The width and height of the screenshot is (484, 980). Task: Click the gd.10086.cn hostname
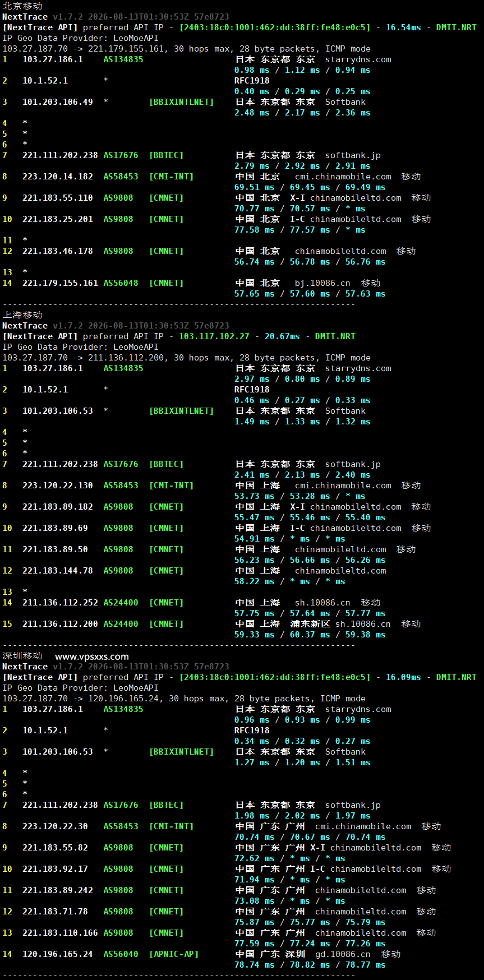point(343,954)
